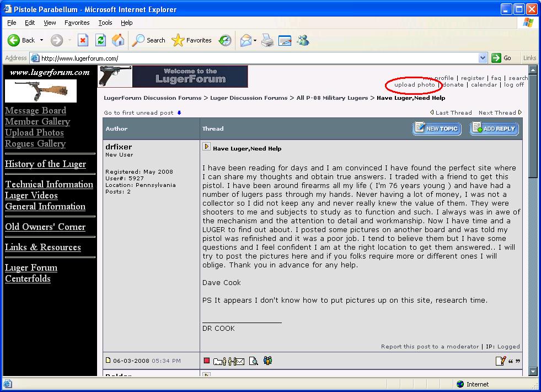This screenshot has height=392, width=541.
Task: Open the Edit menu
Action: coord(30,23)
